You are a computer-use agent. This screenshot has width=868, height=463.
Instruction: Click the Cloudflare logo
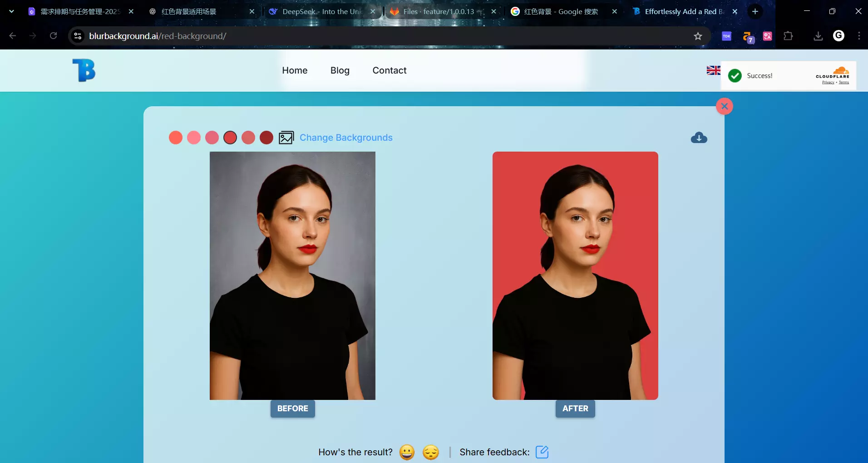(x=833, y=73)
